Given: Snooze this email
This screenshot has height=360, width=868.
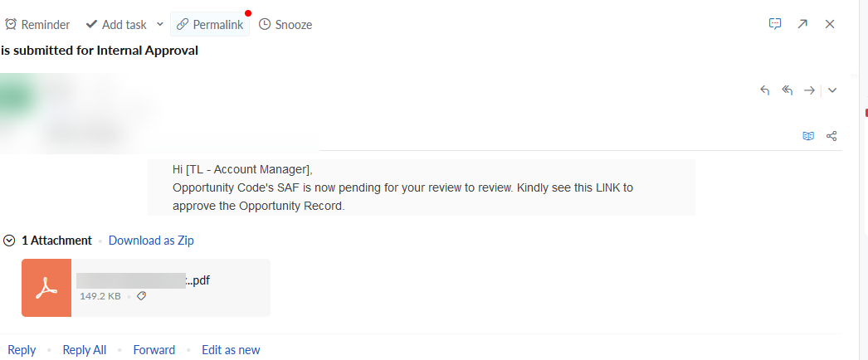Looking at the screenshot, I should coord(285,24).
